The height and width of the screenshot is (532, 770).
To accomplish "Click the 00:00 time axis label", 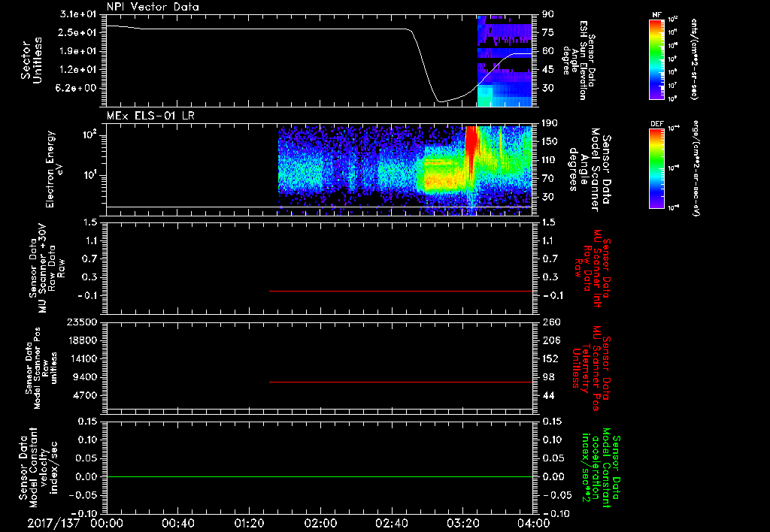I will coord(107,523).
